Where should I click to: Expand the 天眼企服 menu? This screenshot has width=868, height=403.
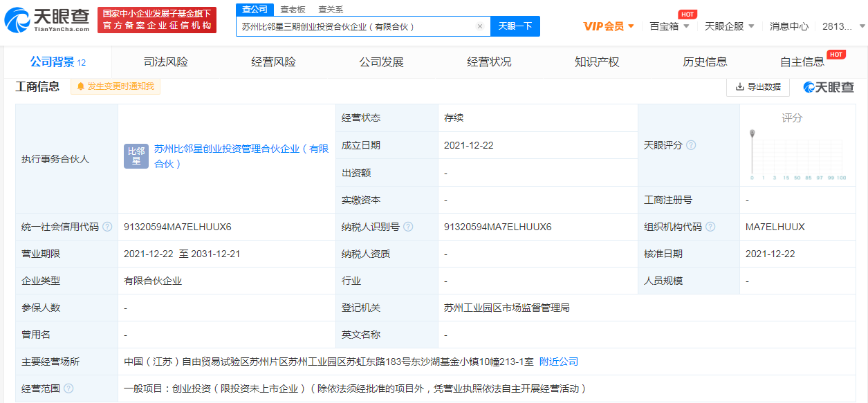click(x=729, y=26)
